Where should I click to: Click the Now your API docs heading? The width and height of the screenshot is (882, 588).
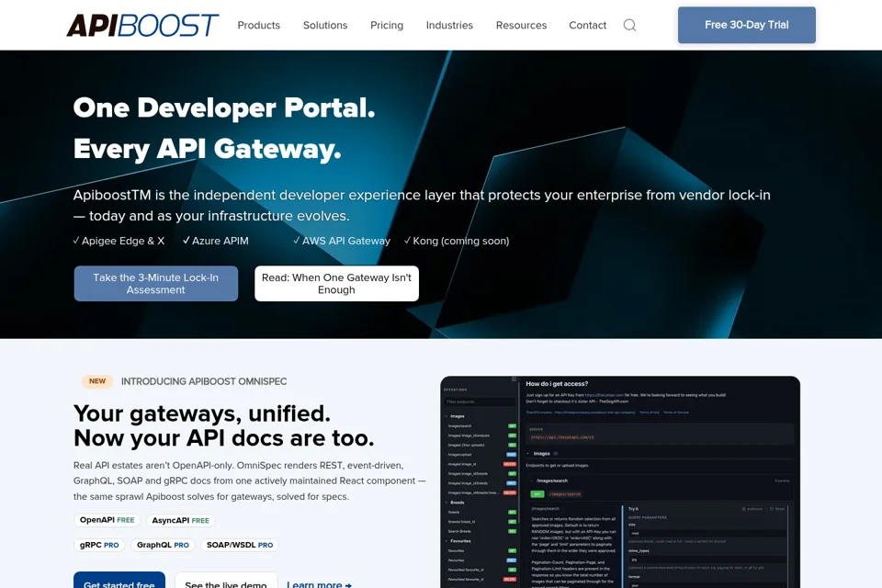[x=224, y=438]
